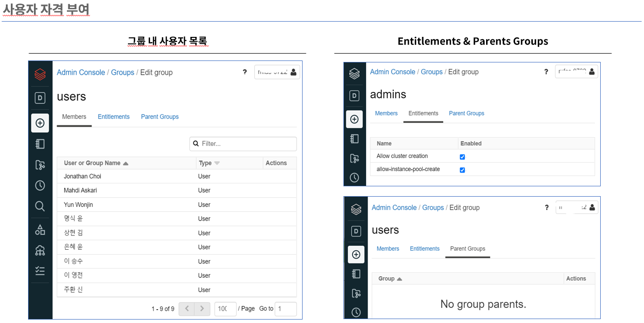The height and width of the screenshot is (323, 644).
Task: Click the next page arrow button
Action: 202,309
